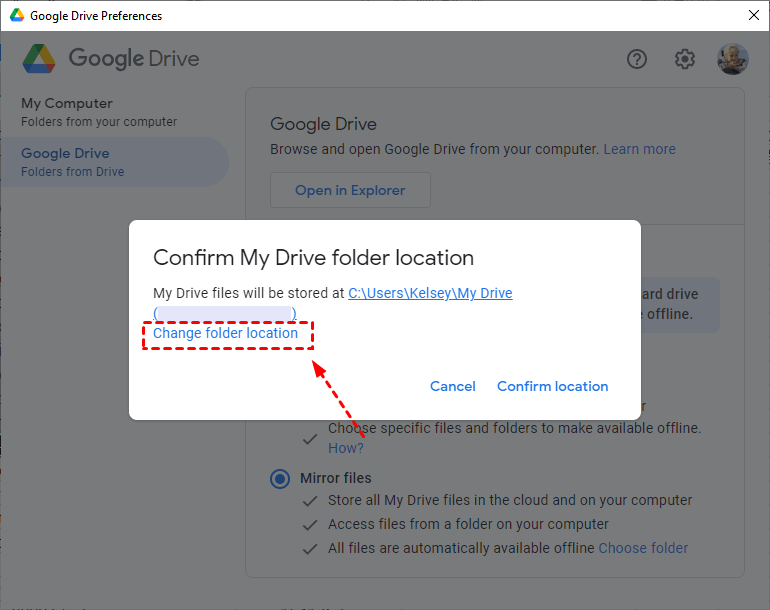Click the Drive icon in title bar
770x610 pixels.
coord(15,16)
